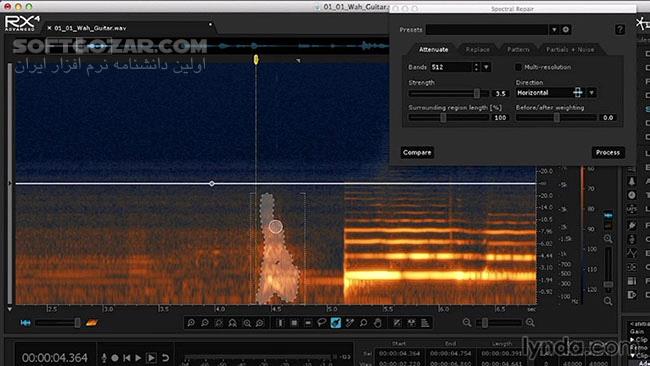Viewport: 650px width, 366px height.
Task: Click the selection Start field 00:00:04.364
Action: (x=399, y=354)
